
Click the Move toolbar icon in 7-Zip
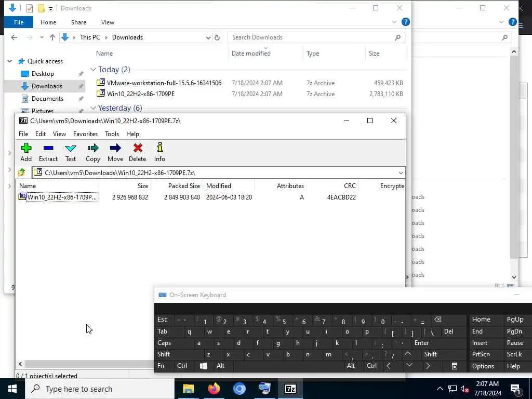point(115,152)
